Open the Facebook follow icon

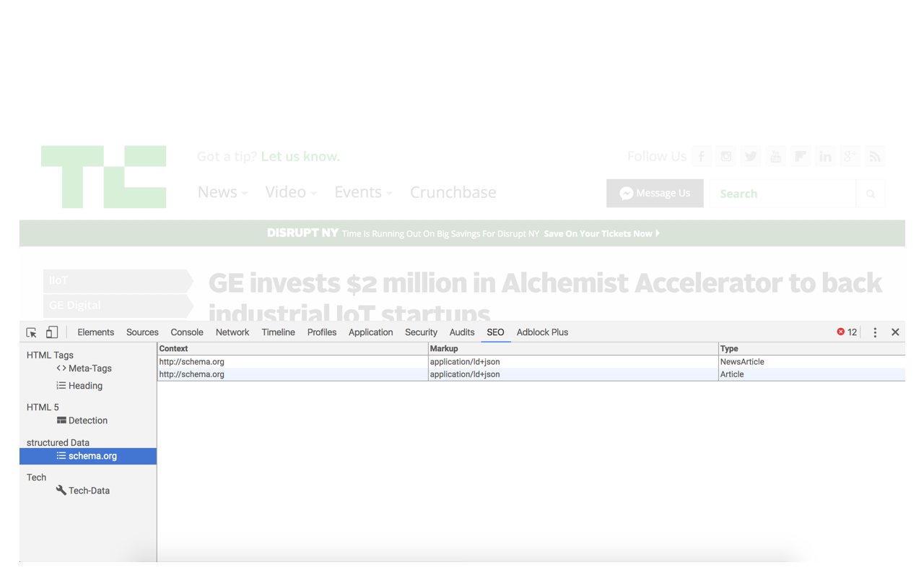(x=701, y=157)
